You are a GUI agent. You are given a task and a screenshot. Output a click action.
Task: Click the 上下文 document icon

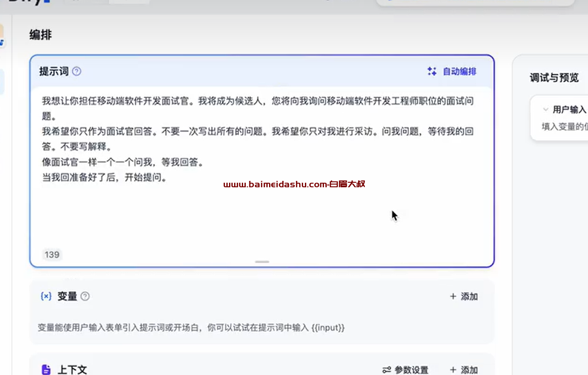click(46, 370)
